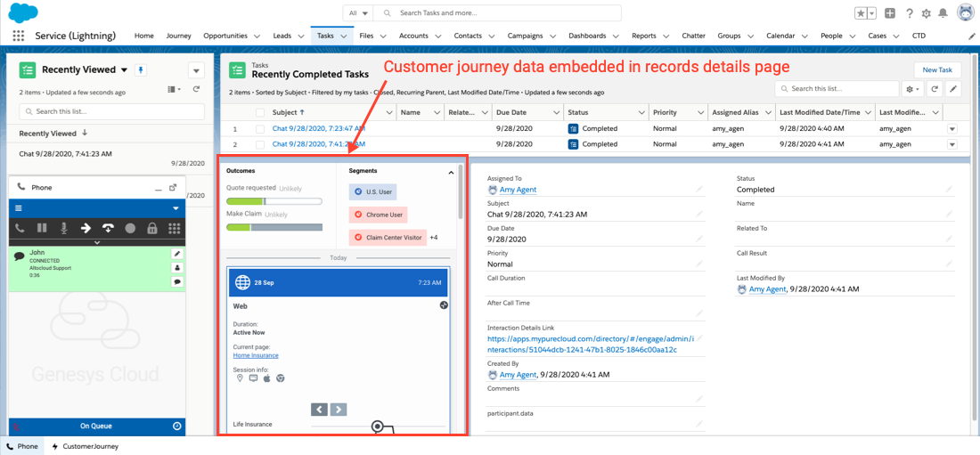The image size is (980, 455).
Task: Pin the Recently Viewed list view
Action: 142,70
